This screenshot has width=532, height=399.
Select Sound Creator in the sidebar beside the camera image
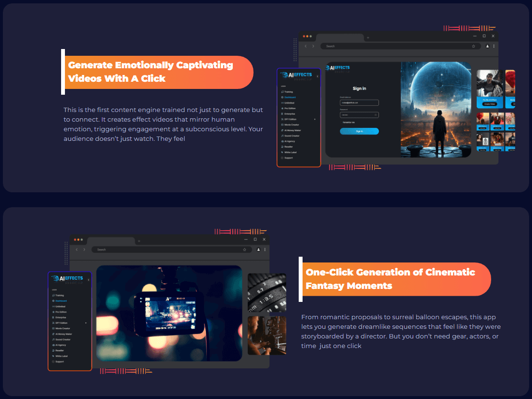63,339
